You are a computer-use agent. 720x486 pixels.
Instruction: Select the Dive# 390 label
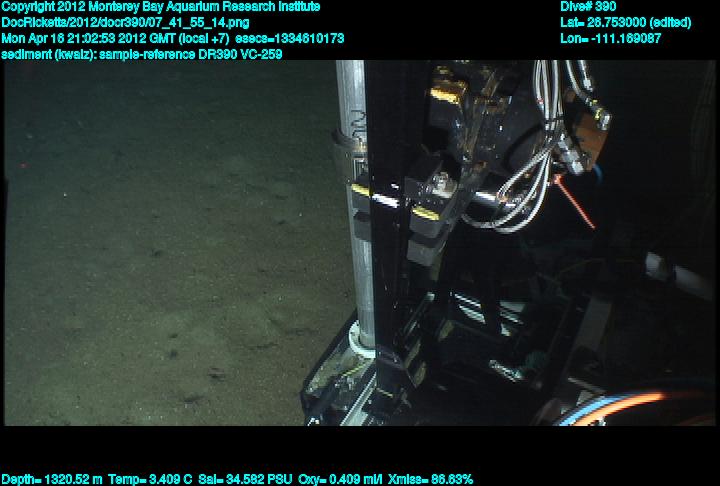pyautogui.click(x=588, y=7)
